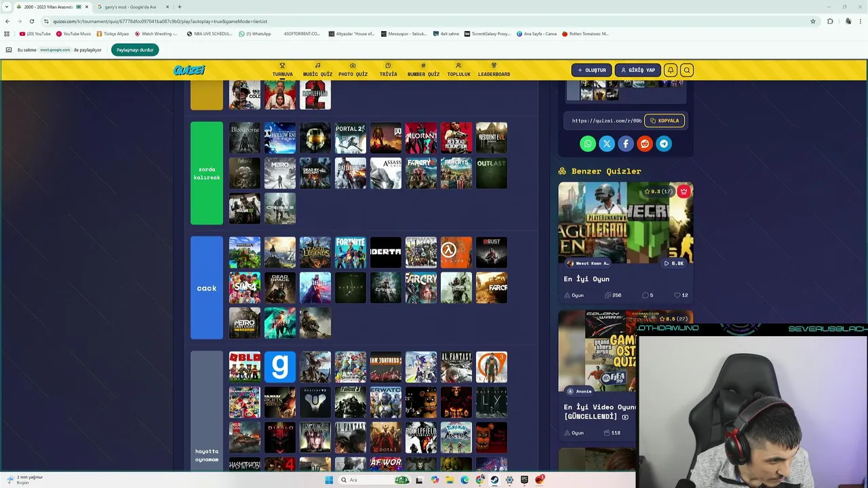Click the quiz share URL field

(x=606, y=121)
